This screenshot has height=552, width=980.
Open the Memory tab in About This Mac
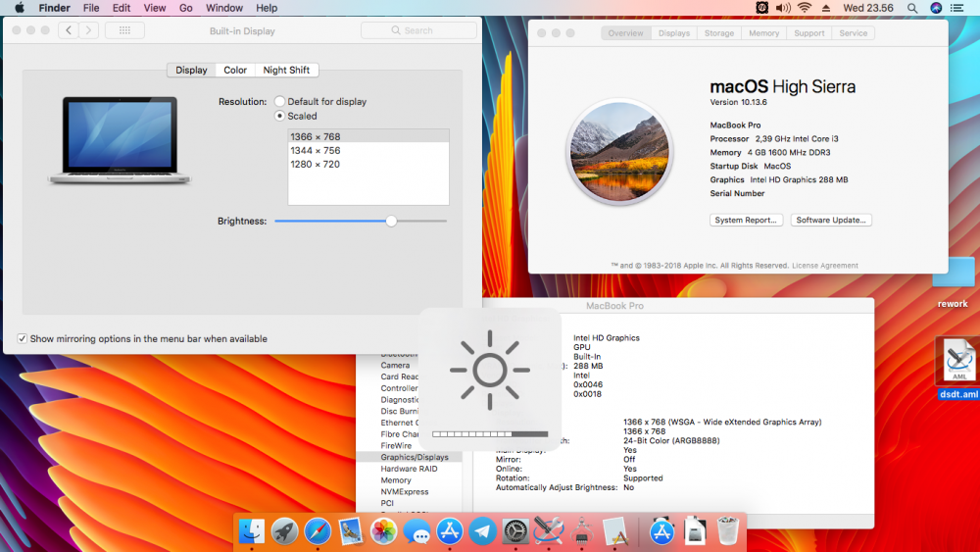pyautogui.click(x=763, y=33)
